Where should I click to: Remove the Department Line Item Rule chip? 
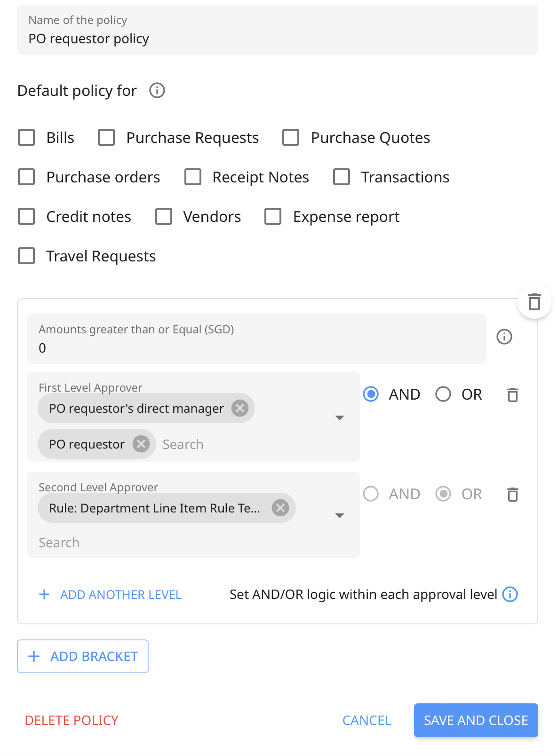(x=280, y=508)
